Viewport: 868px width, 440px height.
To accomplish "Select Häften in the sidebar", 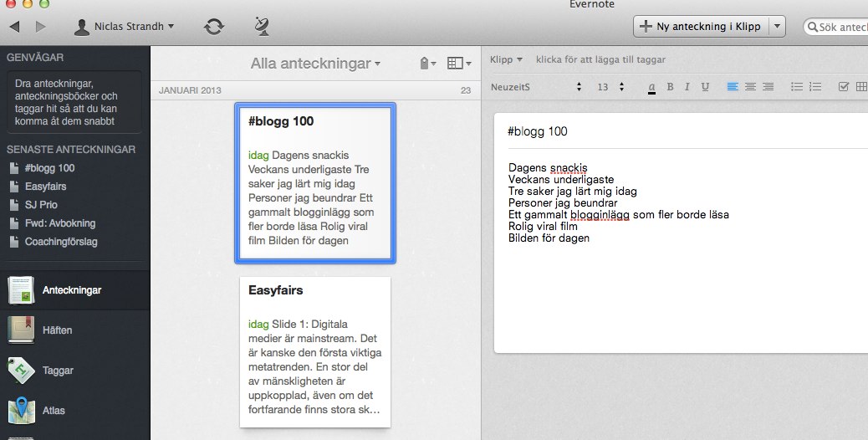I will (x=74, y=330).
